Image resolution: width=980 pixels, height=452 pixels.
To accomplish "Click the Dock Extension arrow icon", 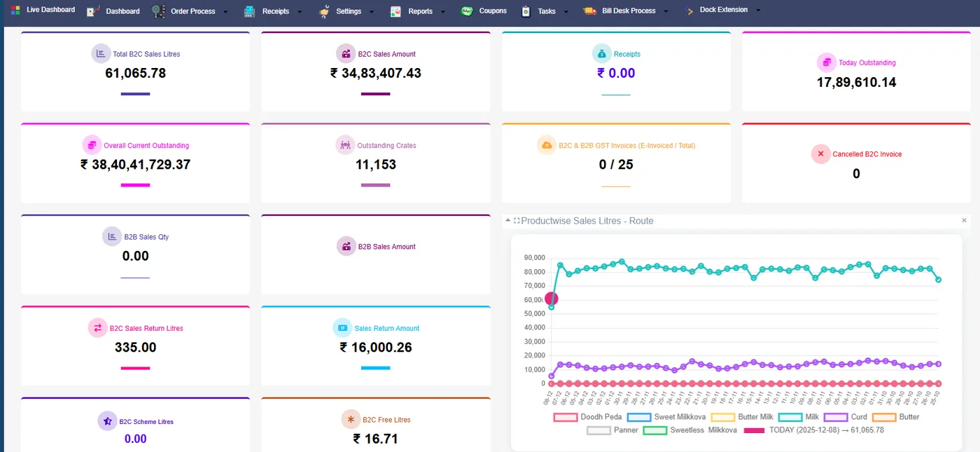I will pyautogui.click(x=690, y=11).
